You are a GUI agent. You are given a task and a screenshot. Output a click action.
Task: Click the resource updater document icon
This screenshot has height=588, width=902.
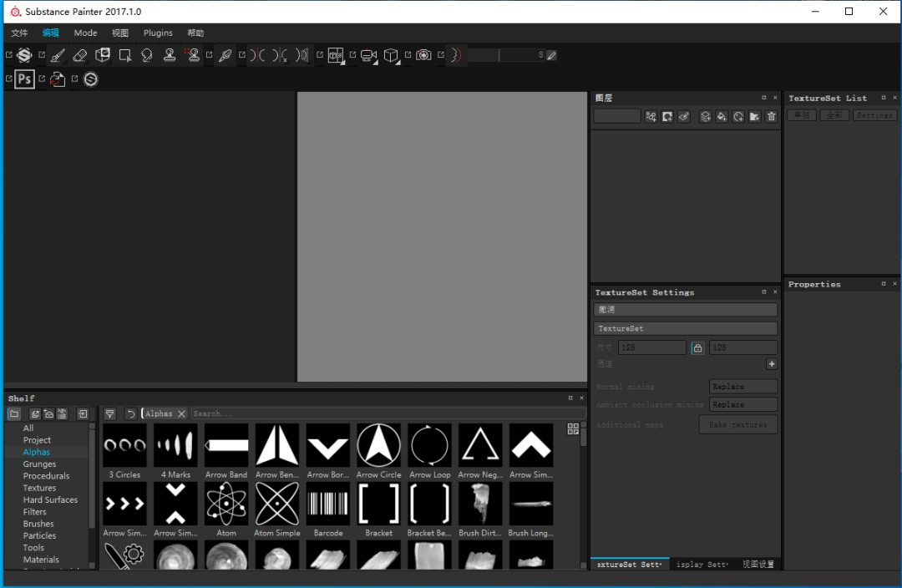coord(58,79)
